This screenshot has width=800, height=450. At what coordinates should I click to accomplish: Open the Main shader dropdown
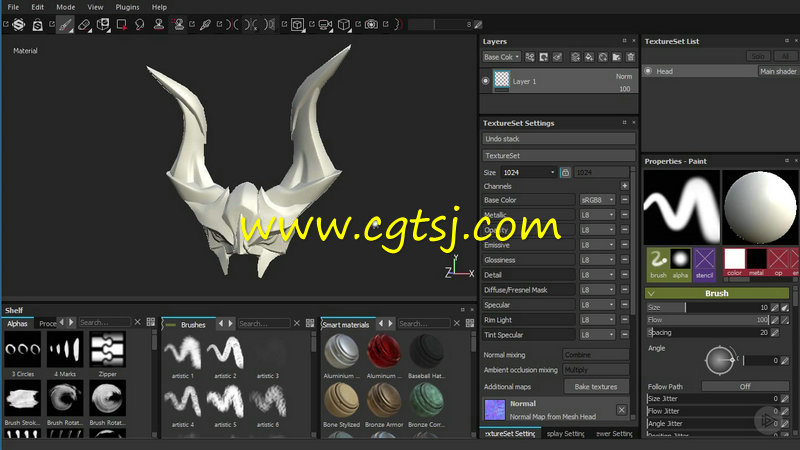tap(778, 71)
